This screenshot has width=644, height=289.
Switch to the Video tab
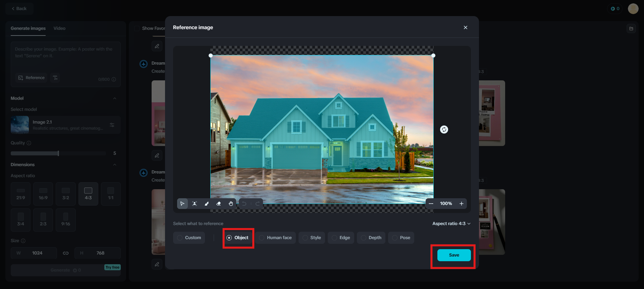(59, 28)
